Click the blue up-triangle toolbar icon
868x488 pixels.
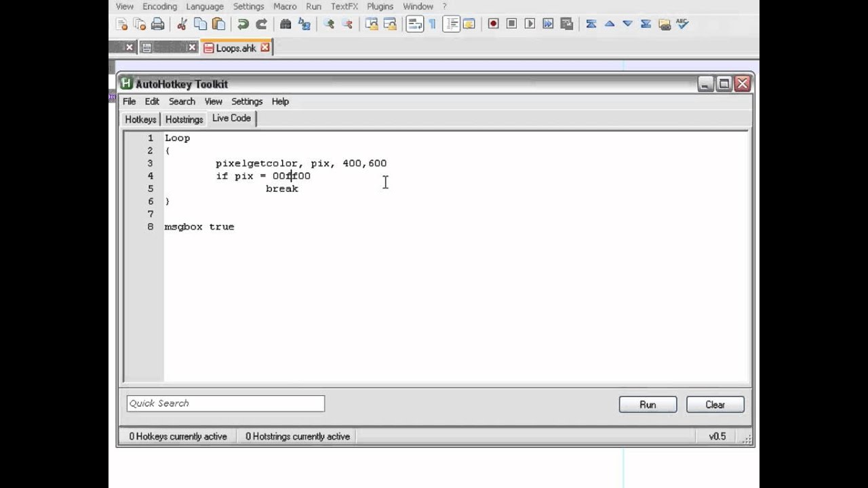point(610,24)
